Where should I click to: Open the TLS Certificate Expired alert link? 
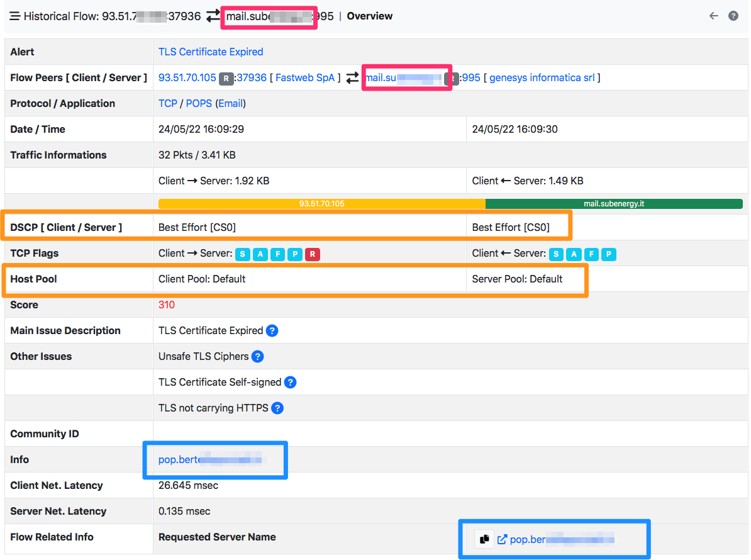pos(211,52)
